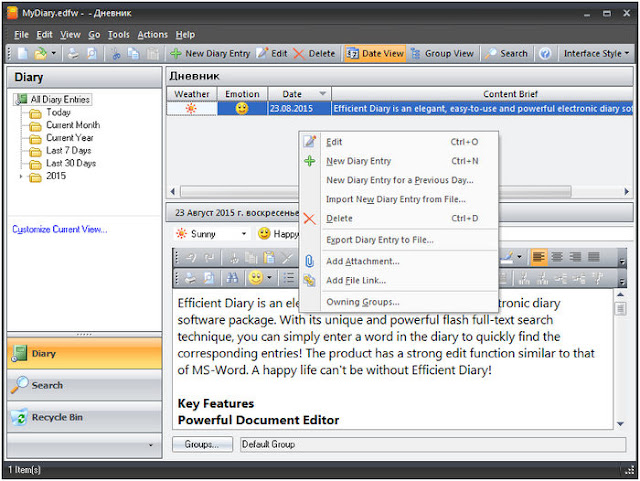Select the 23.08.2015 date cell
Screen dimensions: 640x481
[x=299, y=108]
